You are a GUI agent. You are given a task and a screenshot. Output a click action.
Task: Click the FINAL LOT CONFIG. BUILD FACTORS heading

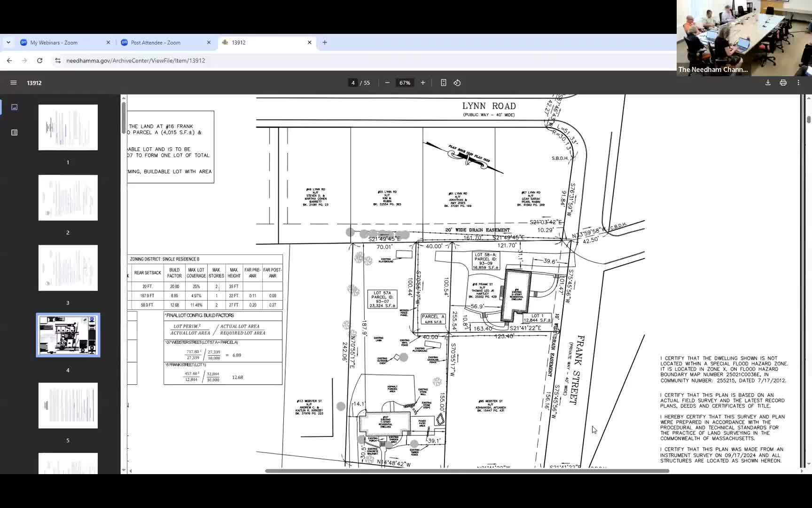200,316
